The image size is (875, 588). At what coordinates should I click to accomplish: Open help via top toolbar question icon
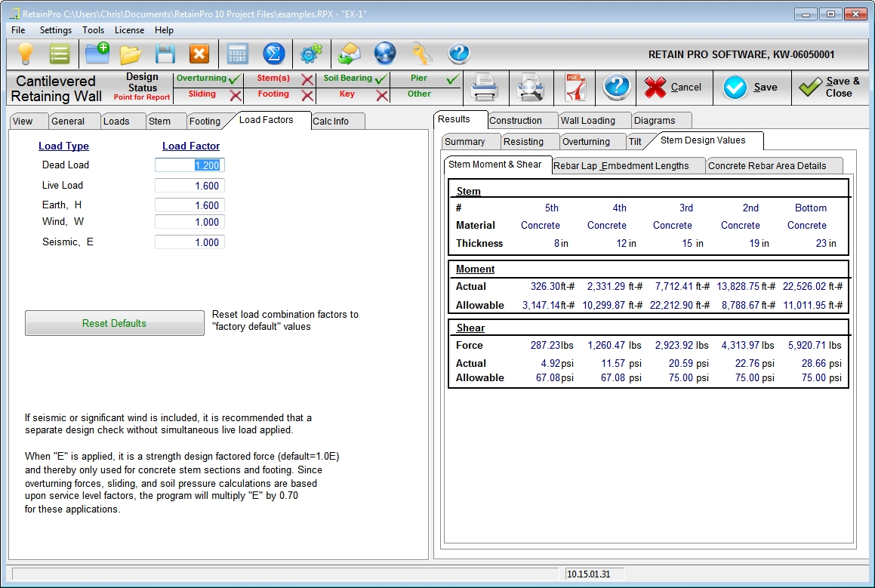tap(459, 54)
